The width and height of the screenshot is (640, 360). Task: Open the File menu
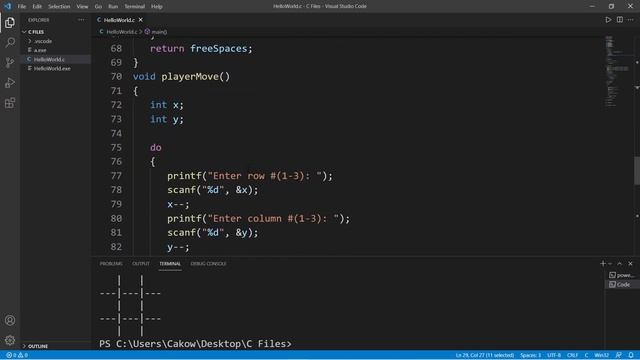[x=22, y=6]
